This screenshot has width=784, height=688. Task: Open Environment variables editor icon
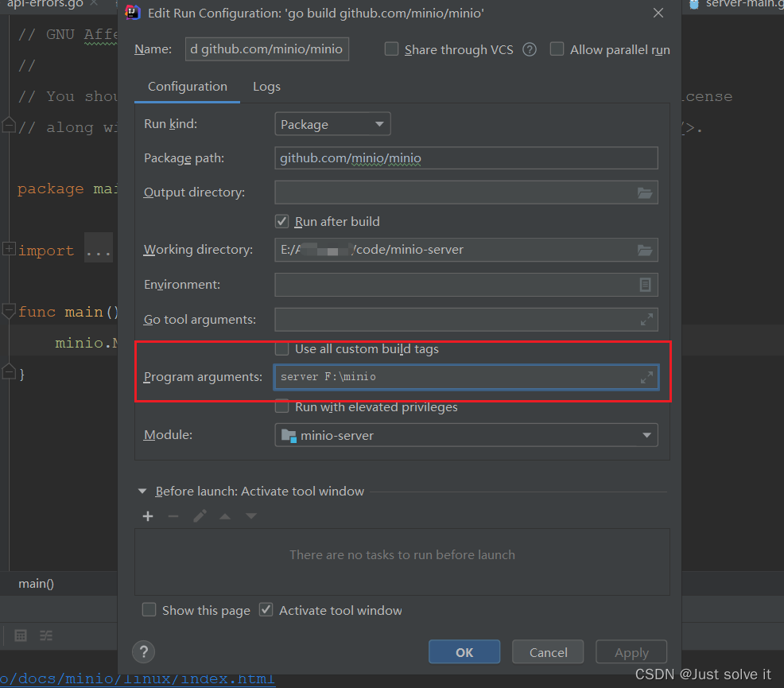[645, 285]
